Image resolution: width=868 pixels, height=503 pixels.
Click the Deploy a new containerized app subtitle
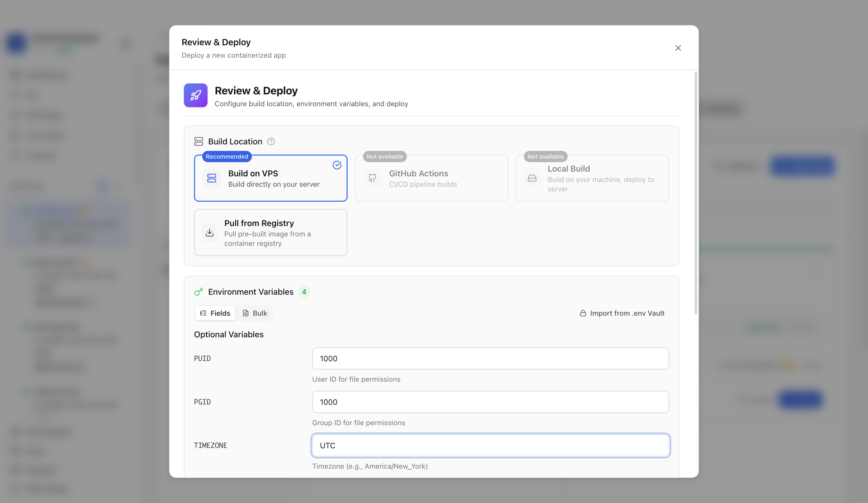(x=234, y=55)
